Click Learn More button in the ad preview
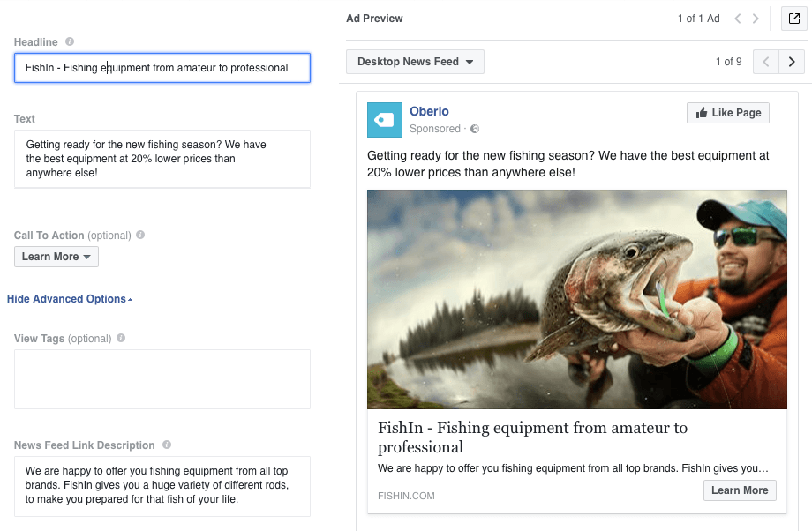This screenshot has height=531, width=812. coord(740,490)
